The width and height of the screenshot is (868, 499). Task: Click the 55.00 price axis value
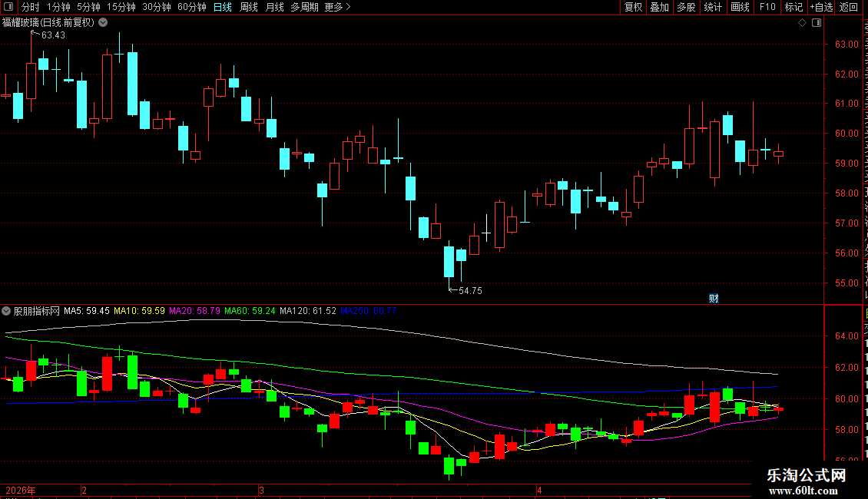click(846, 283)
